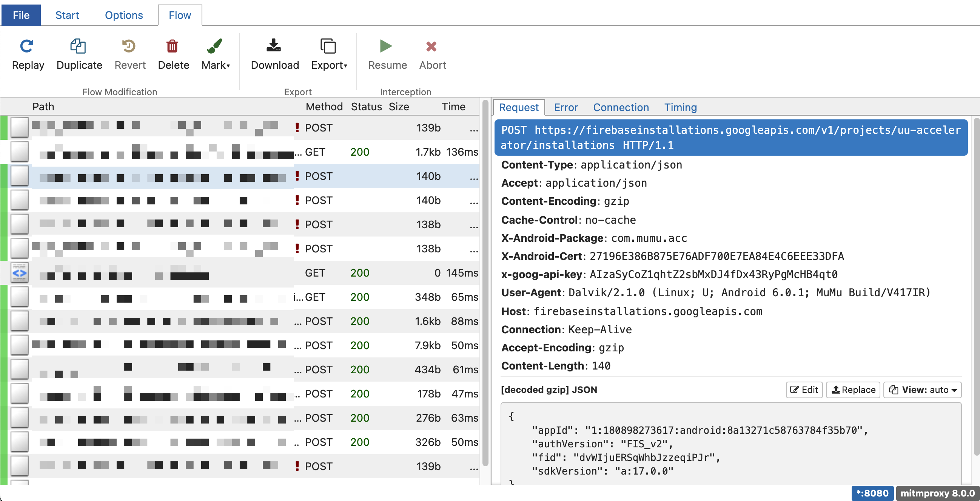The width and height of the screenshot is (980, 501).
Task: Click the Duplicate flow icon
Action: point(78,46)
